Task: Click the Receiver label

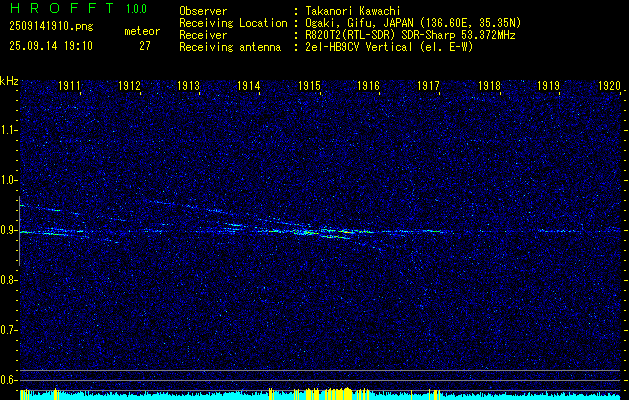Action: 203,35
